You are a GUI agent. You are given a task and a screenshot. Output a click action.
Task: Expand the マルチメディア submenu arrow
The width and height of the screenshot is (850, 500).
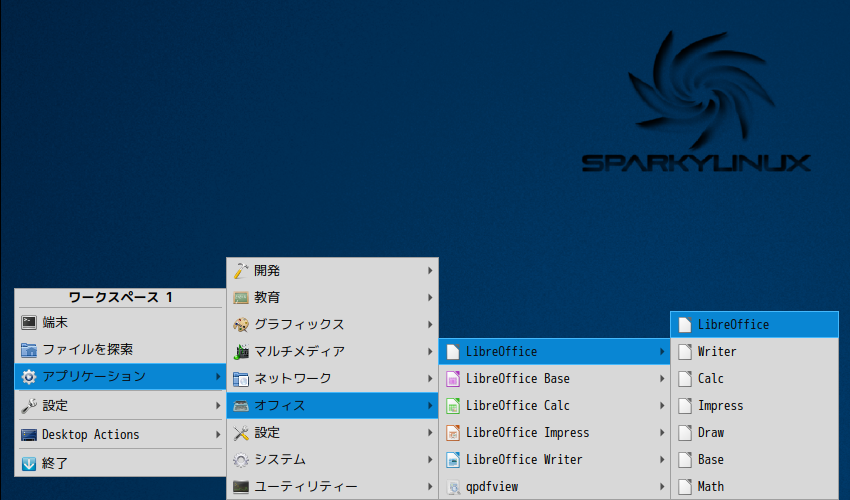(430, 352)
